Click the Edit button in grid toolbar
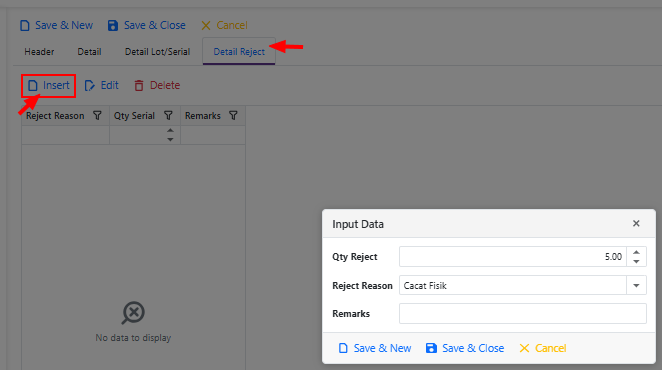The height and width of the screenshot is (370, 662). (x=101, y=86)
